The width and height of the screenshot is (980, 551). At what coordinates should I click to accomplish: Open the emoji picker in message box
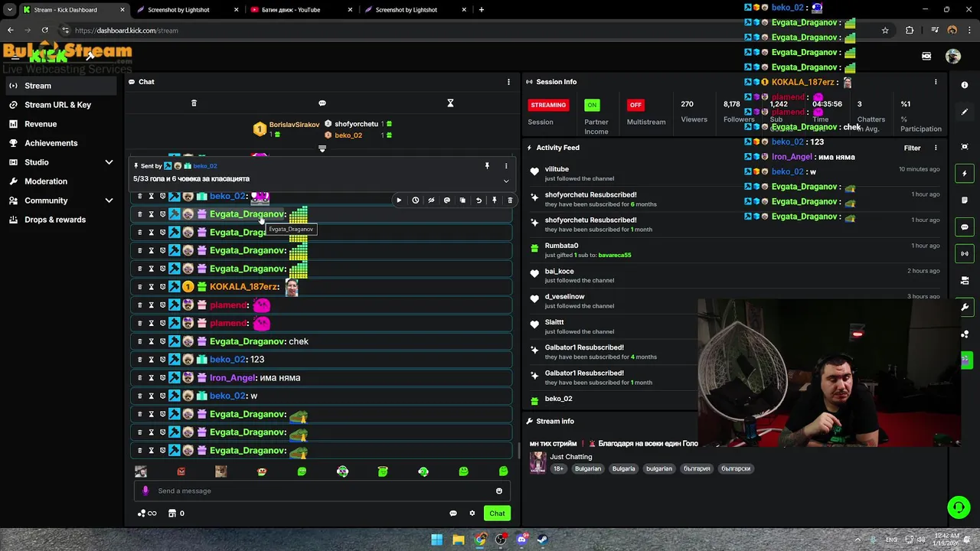[x=499, y=491]
